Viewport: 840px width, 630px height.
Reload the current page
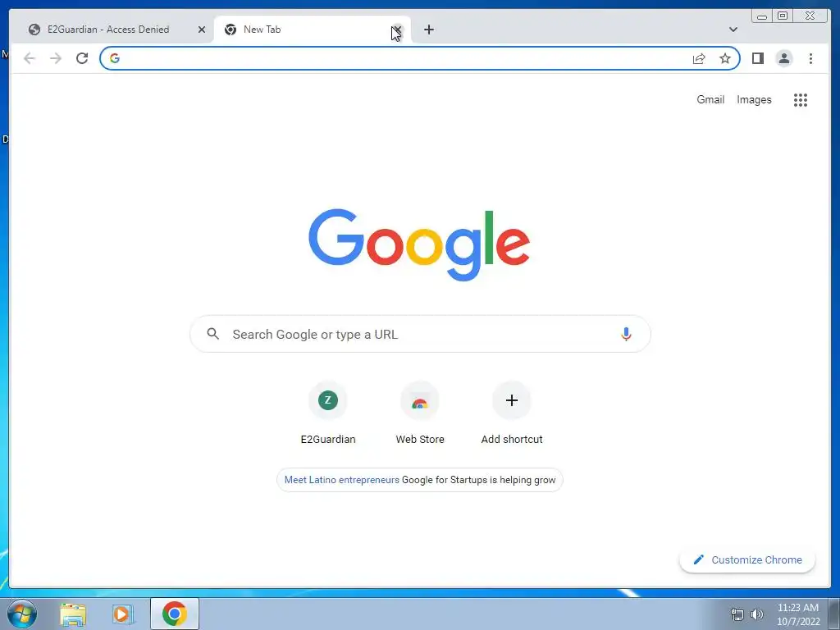[x=82, y=58]
